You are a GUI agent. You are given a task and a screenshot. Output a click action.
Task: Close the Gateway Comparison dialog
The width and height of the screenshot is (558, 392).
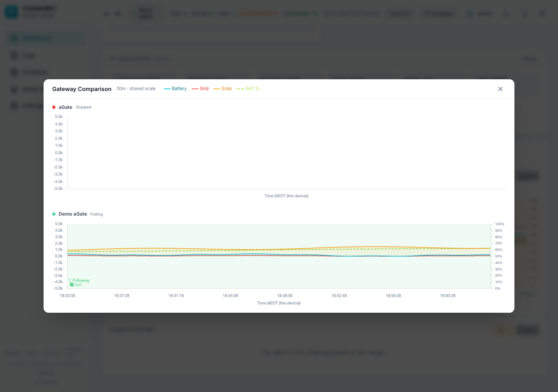pos(500,89)
